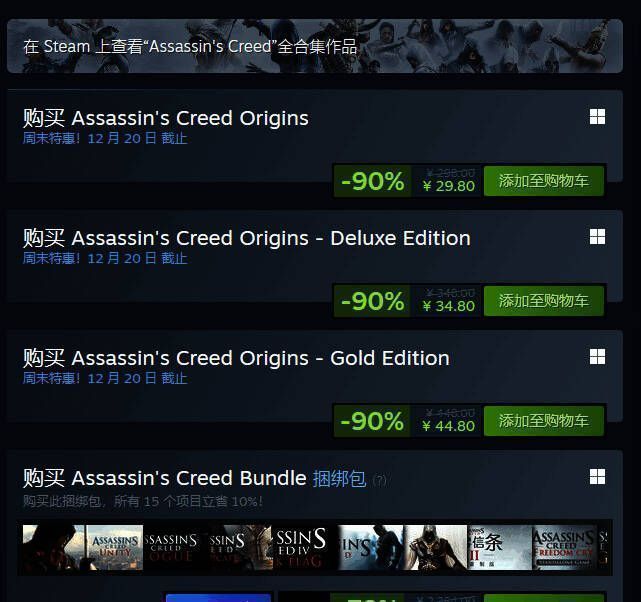Add Origins Gold Edition to cart
The image size is (641, 602).
click(x=544, y=421)
